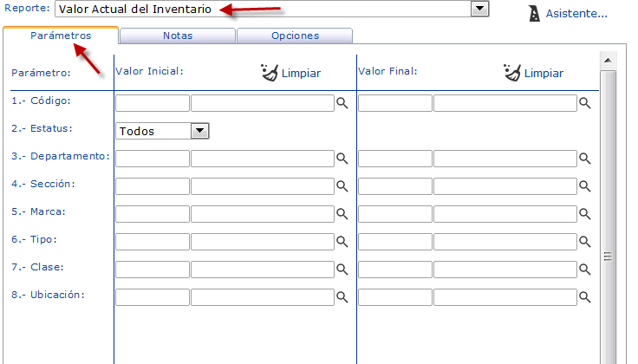Viewport: 638px width, 364px height.
Task: Clear values with Valor Final Limpiar broom
Action: 512,73
